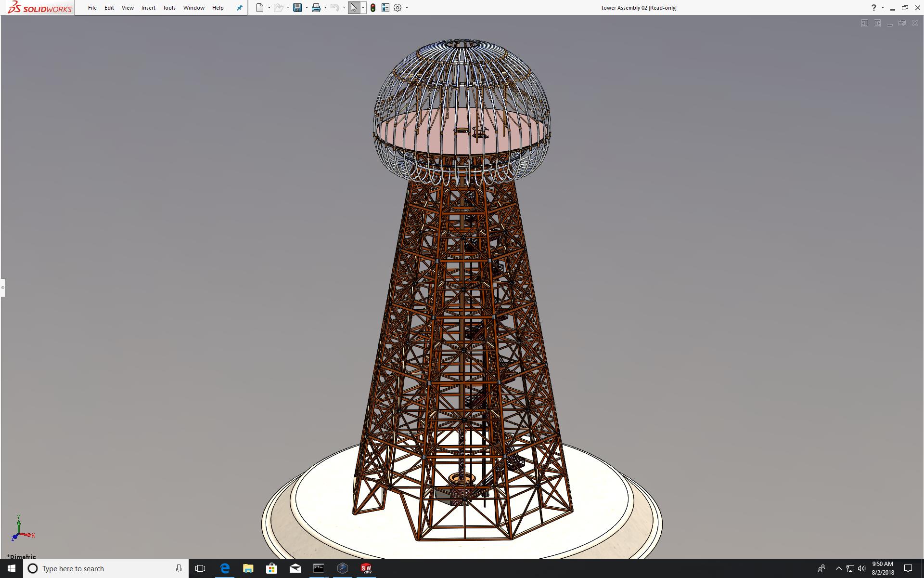Expand the Options gear dropdown arrow
Image resolution: width=924 pixels, height=578 pixels.
(x=407, y=8)
